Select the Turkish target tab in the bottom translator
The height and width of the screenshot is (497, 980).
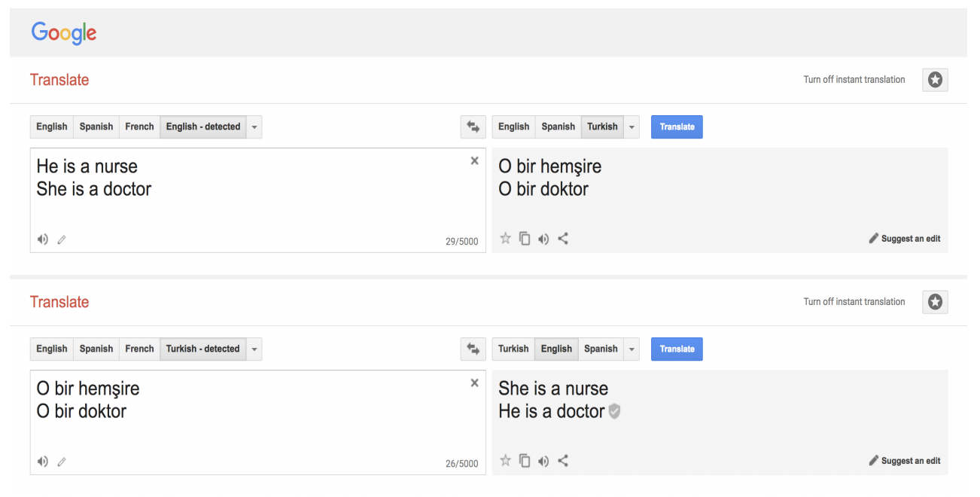[513, 349]
